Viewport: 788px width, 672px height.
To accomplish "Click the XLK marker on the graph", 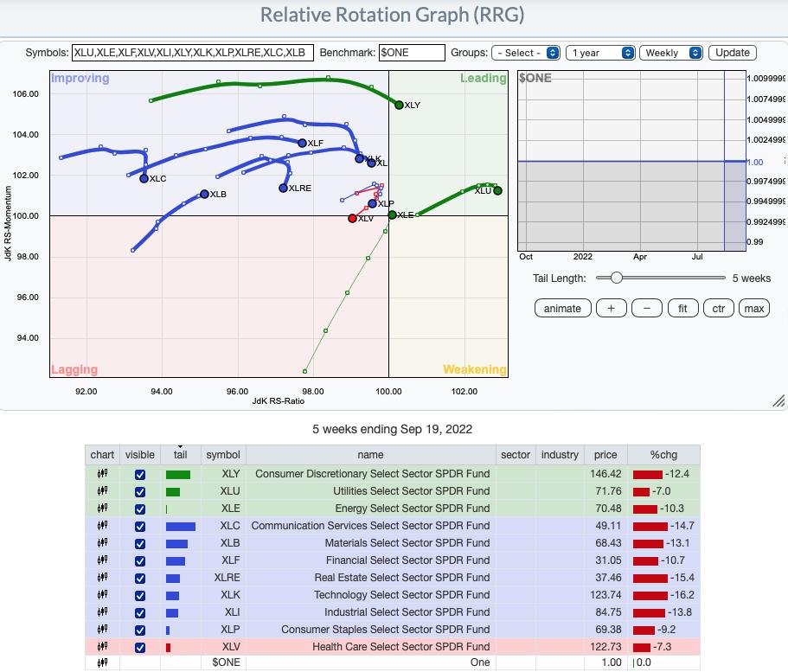I will point(359,158).
